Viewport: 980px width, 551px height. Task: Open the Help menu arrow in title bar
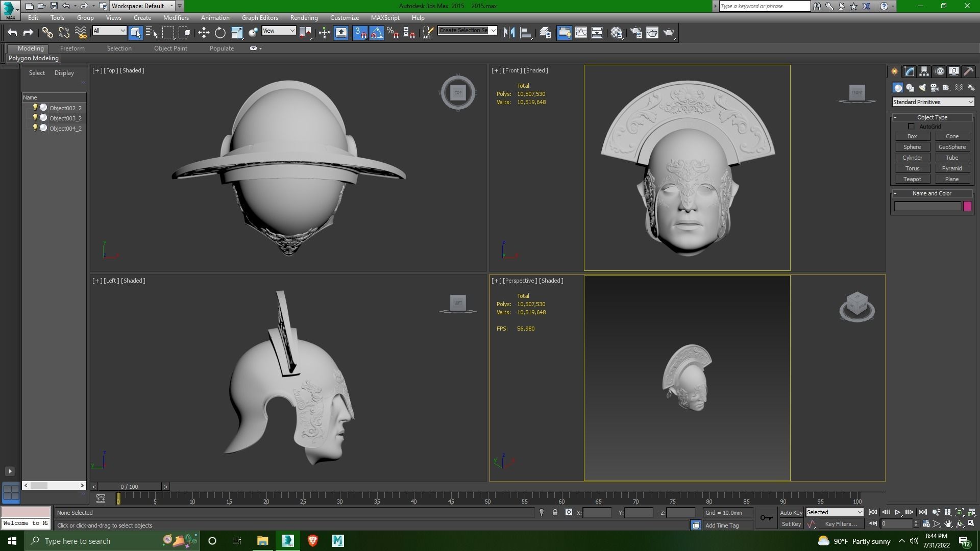(x=892, y=6)
